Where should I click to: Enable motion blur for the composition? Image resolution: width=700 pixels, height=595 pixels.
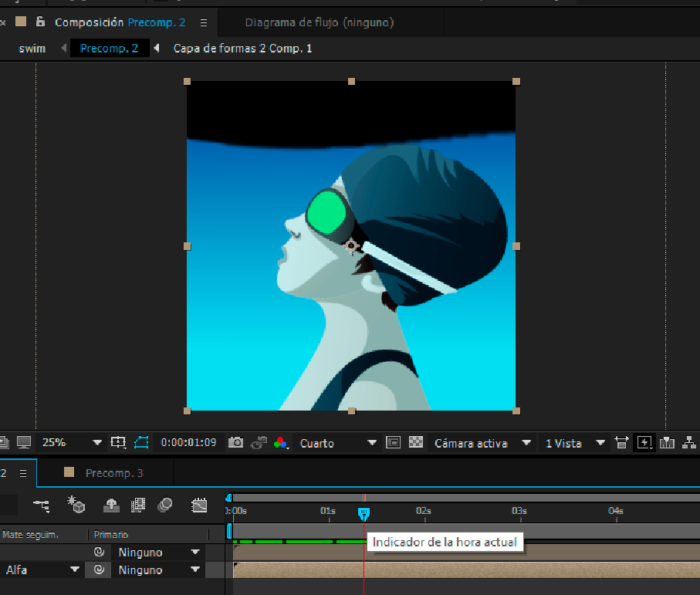[164, 505]
